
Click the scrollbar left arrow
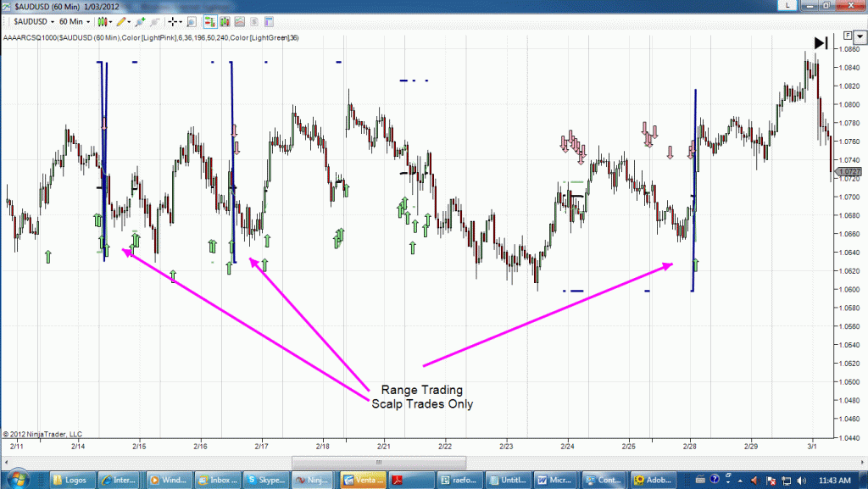pos(6,463)
